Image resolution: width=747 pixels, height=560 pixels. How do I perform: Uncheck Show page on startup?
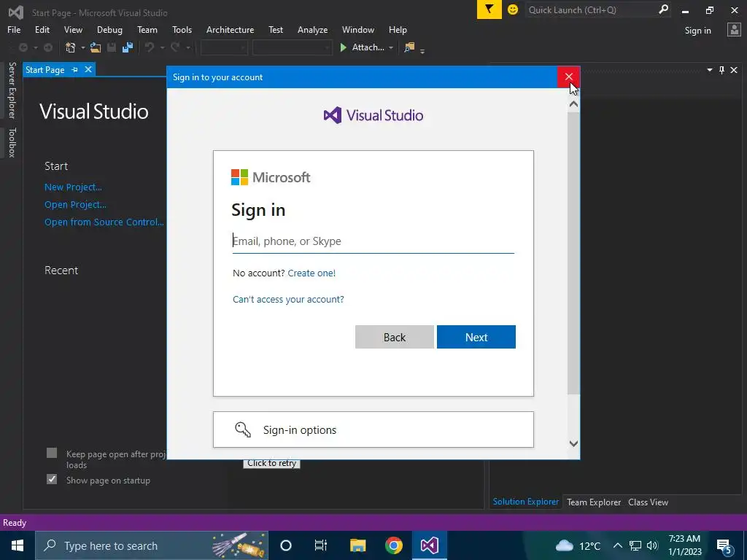pos(52,479)
